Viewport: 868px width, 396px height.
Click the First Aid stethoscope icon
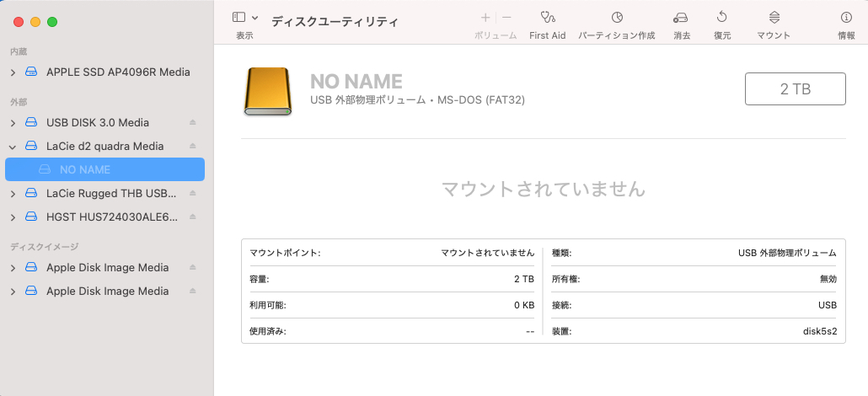pos(547,18)
